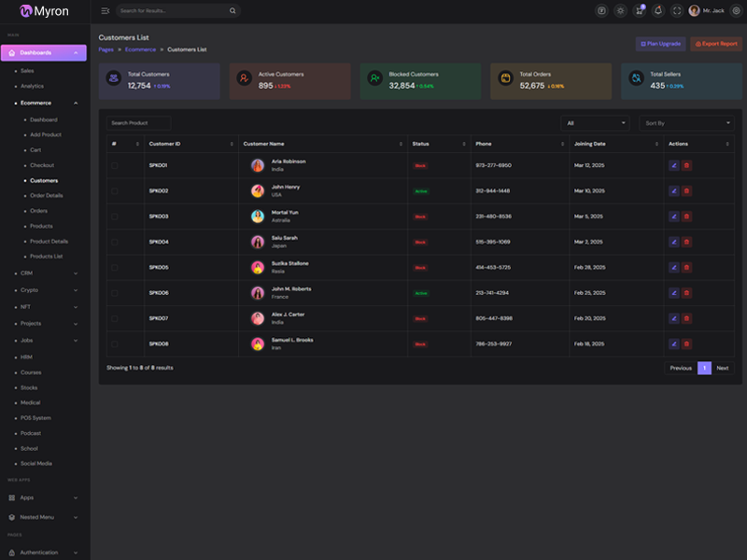The image size is (747, 560).
Task: Collapse sidebar with the hamburger toggle icon
Action: pyautogui.click(x=105, y=11)
